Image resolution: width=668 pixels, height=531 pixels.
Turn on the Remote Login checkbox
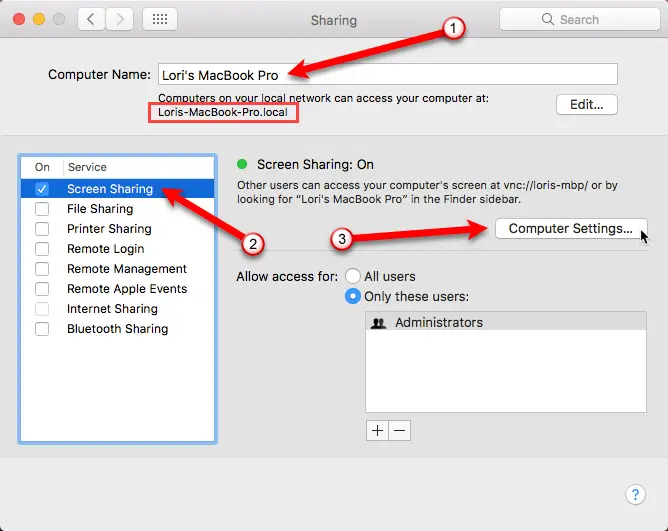pos(42,249)
